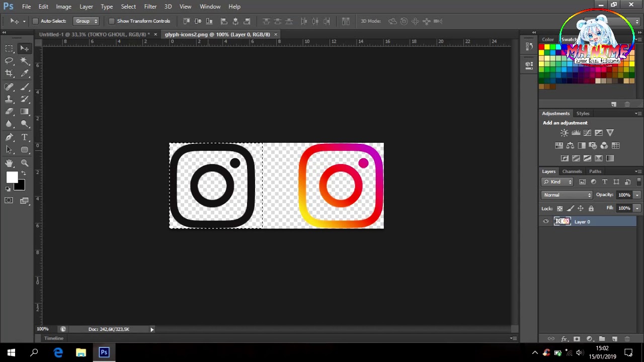Add a Color Balance adjustment

point(570,145)
